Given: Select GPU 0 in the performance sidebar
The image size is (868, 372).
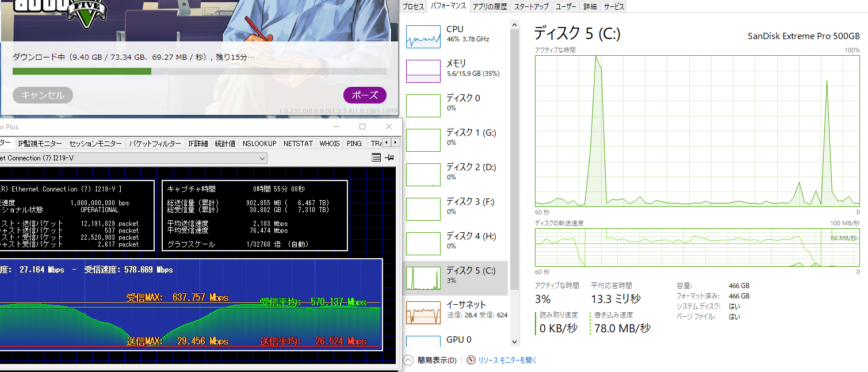Looking at the screenshot, I should click(456, 340).
